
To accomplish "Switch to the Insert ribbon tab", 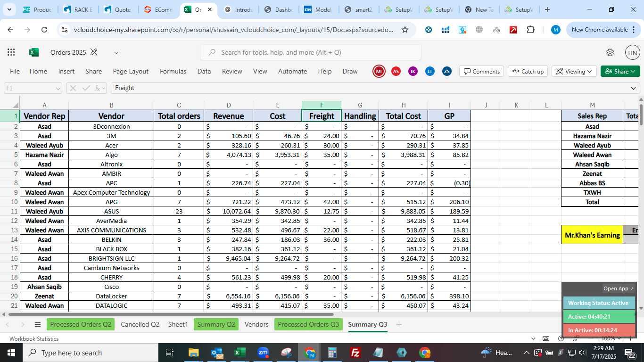I will tap(66, 71).
